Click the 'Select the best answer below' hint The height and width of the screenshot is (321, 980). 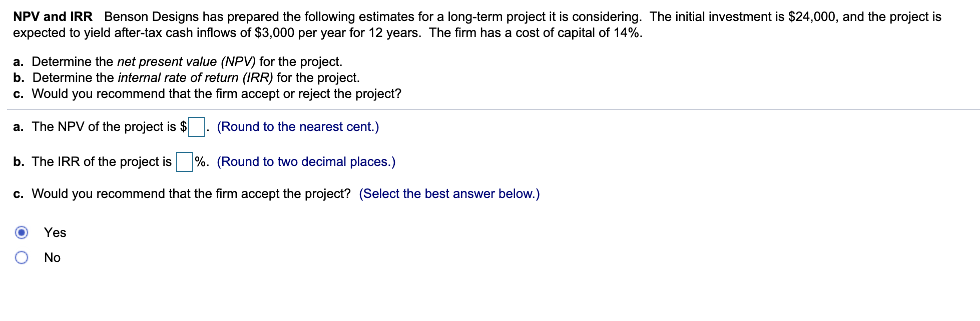click(449, 194)
